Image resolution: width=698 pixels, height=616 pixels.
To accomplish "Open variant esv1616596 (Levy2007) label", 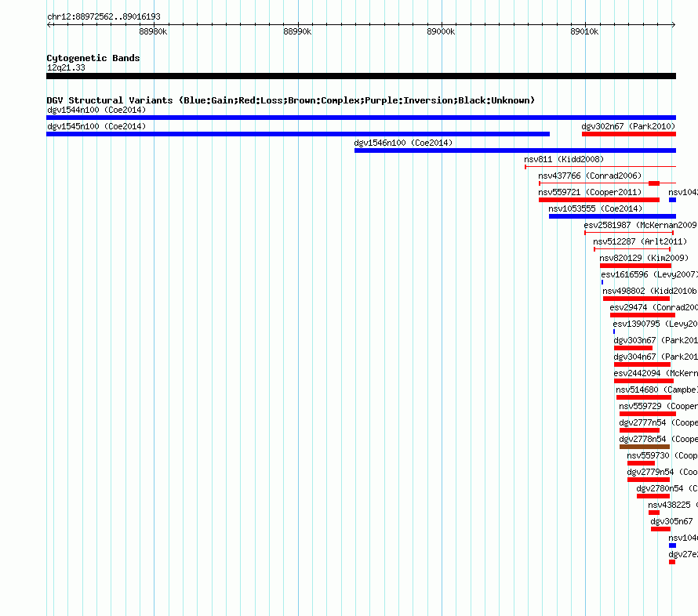I will (649, 274).
